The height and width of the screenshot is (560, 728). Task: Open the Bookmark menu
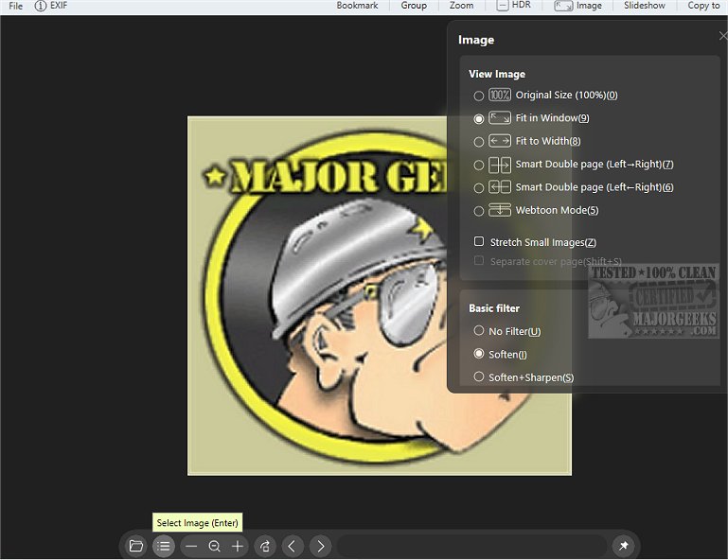(357, 6)
